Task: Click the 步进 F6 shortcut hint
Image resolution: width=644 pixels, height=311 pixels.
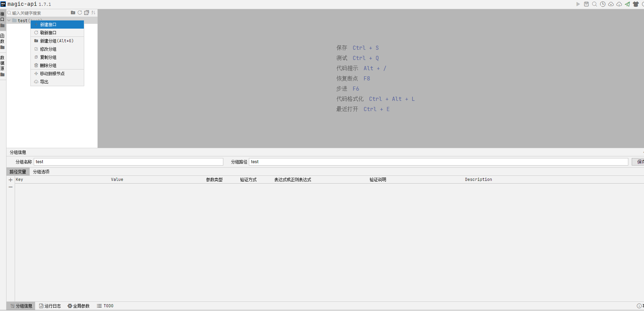Action: tap(348, 89)
